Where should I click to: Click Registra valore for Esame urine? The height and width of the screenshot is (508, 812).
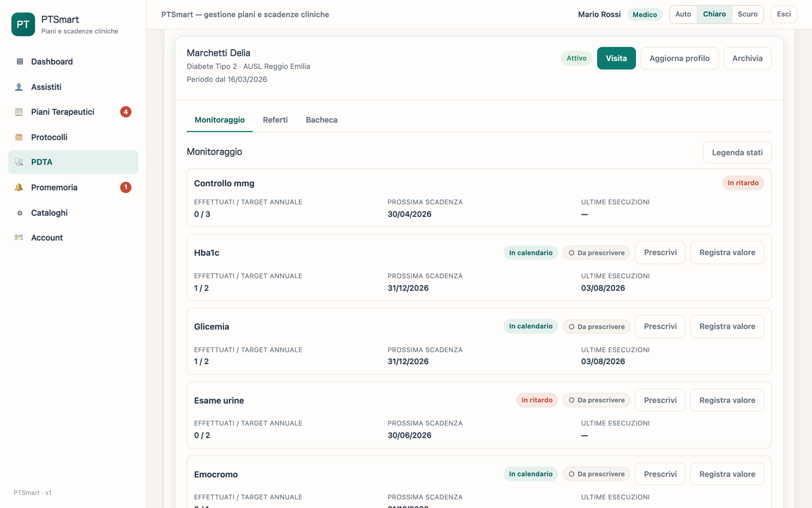(x=727, y=400)
